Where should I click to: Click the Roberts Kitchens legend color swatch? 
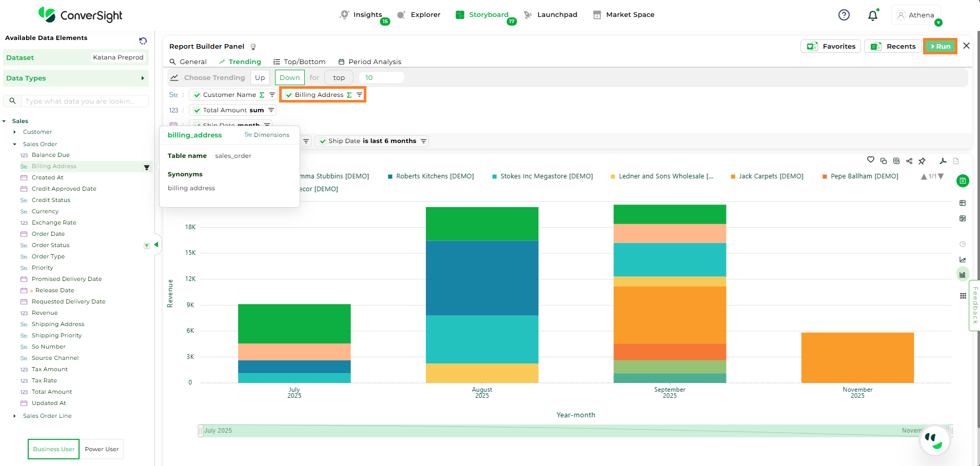[390, 176]
